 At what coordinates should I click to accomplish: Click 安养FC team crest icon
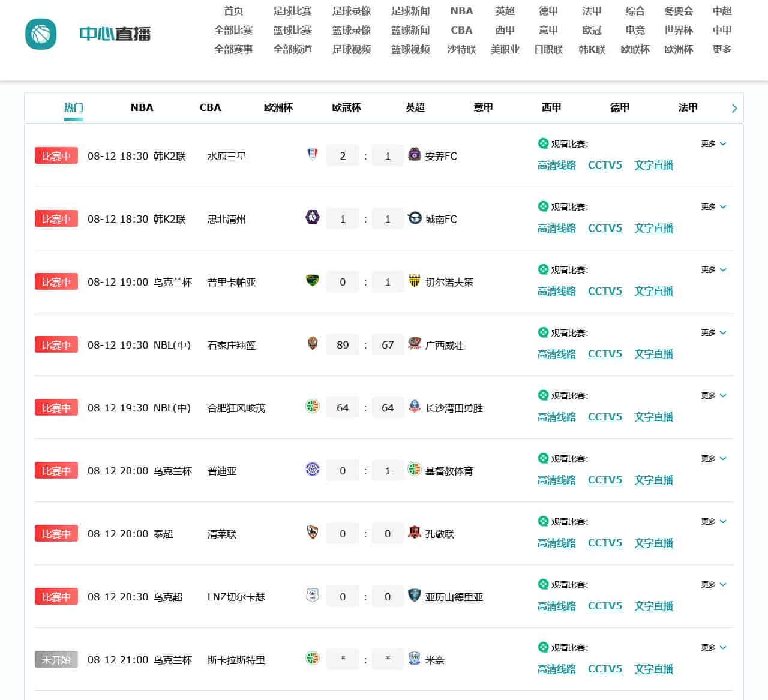(x=415, y=154)
